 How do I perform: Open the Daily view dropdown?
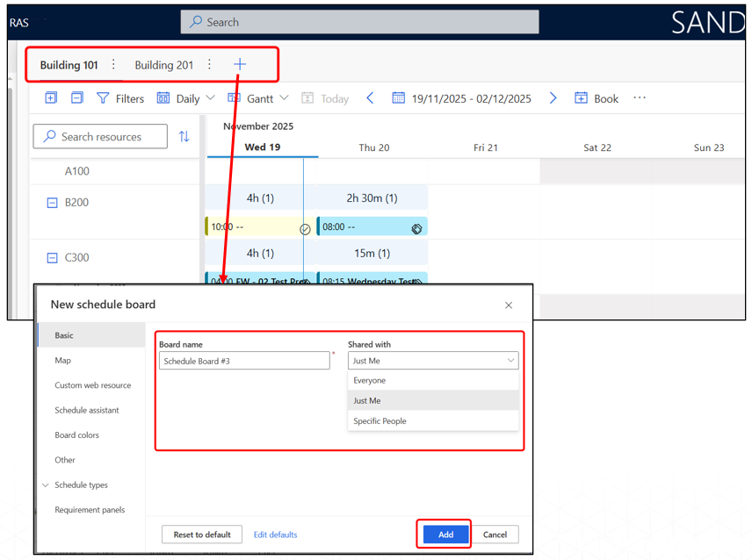(x=186, y=98)
